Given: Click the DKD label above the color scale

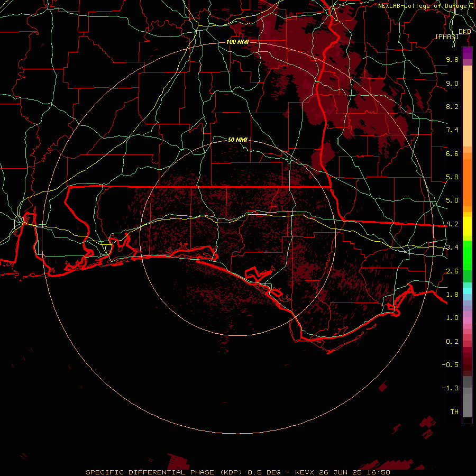Looking at the screenshot, I should (x=465, y=32).
